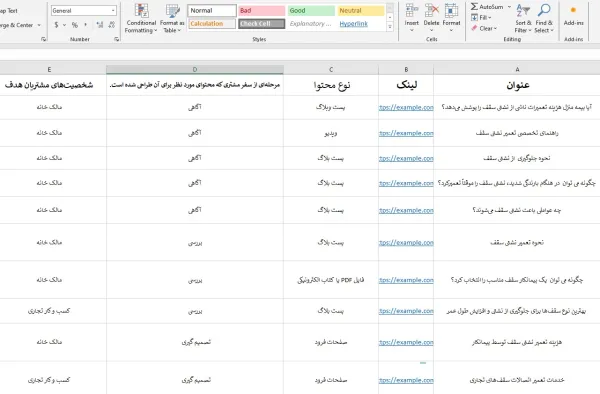Select the عنوان header cell
600x394 pixels.
pyautogui.click(x=517, y=85)
